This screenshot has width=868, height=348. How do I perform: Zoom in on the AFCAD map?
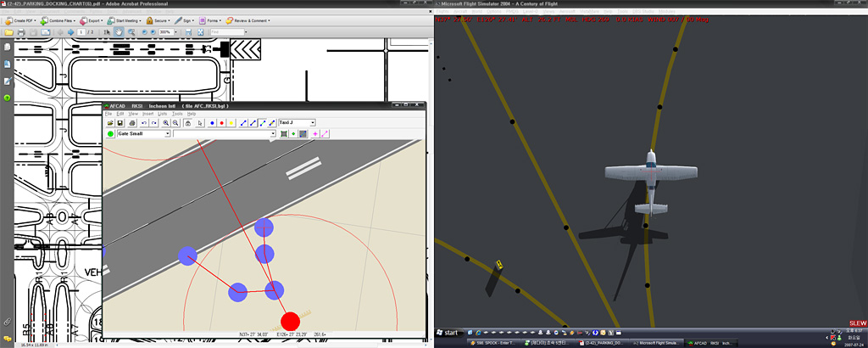(165, 123)
